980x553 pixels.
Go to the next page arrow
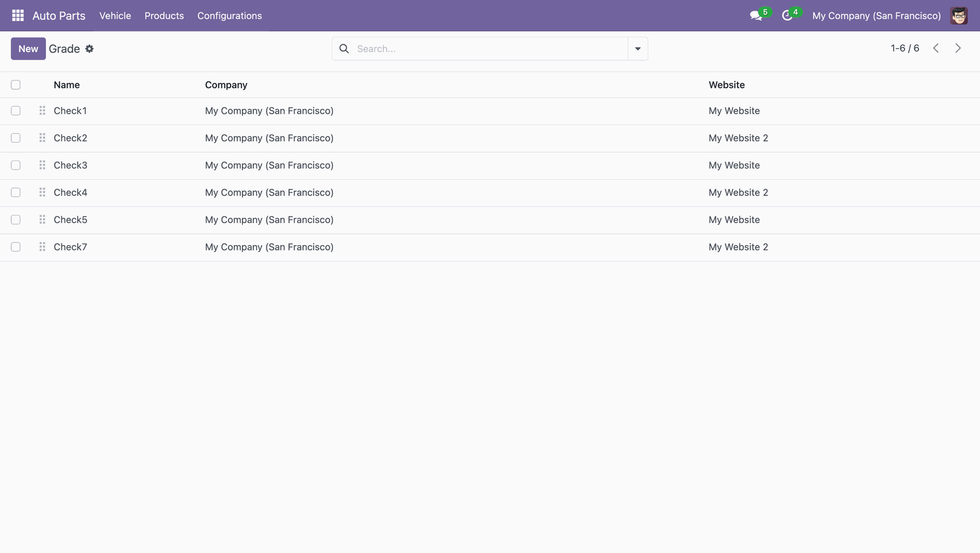958,48
